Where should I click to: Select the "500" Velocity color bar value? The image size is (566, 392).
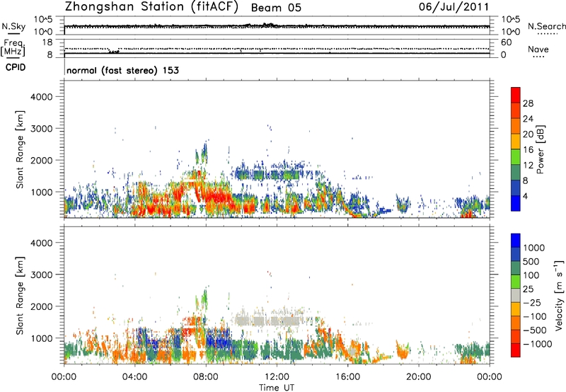pos(531,261)
